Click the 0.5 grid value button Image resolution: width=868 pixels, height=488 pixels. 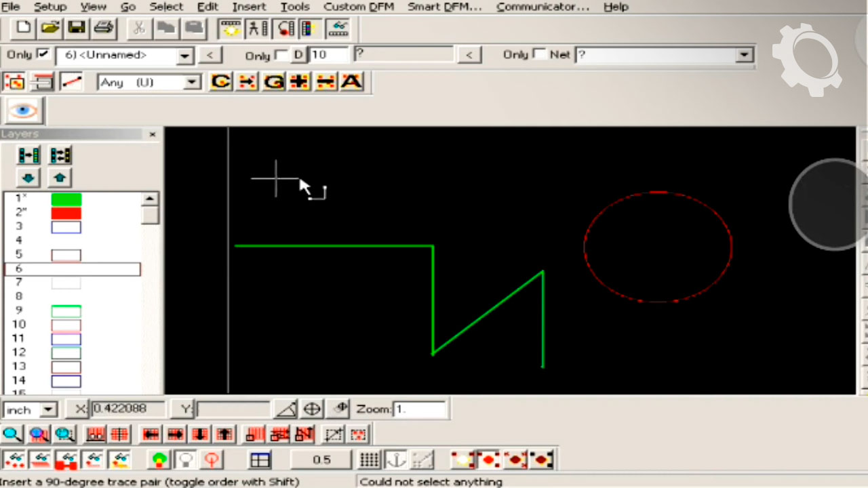(x=321, y=460)
